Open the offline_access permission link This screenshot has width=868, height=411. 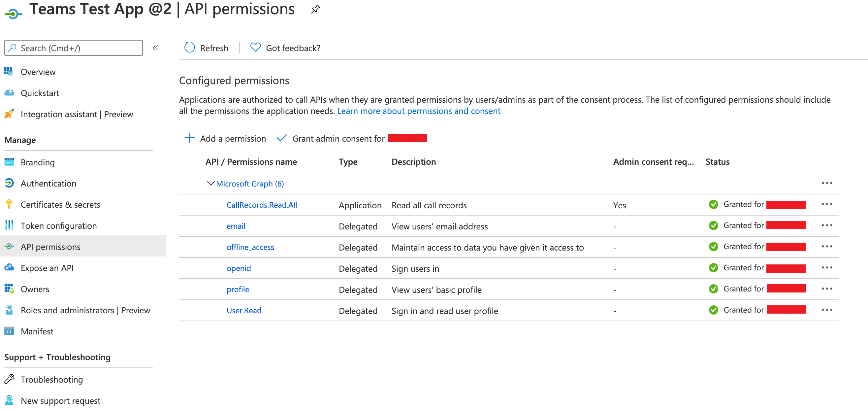[x=250, y=247]
